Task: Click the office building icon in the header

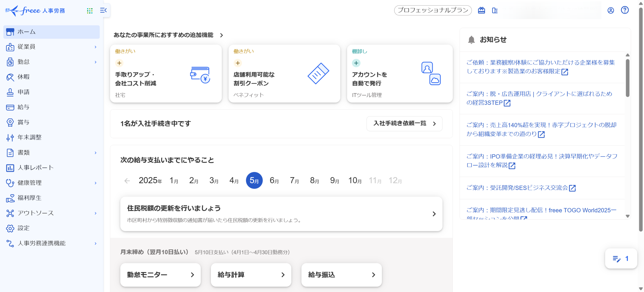Action: [495, 10]
